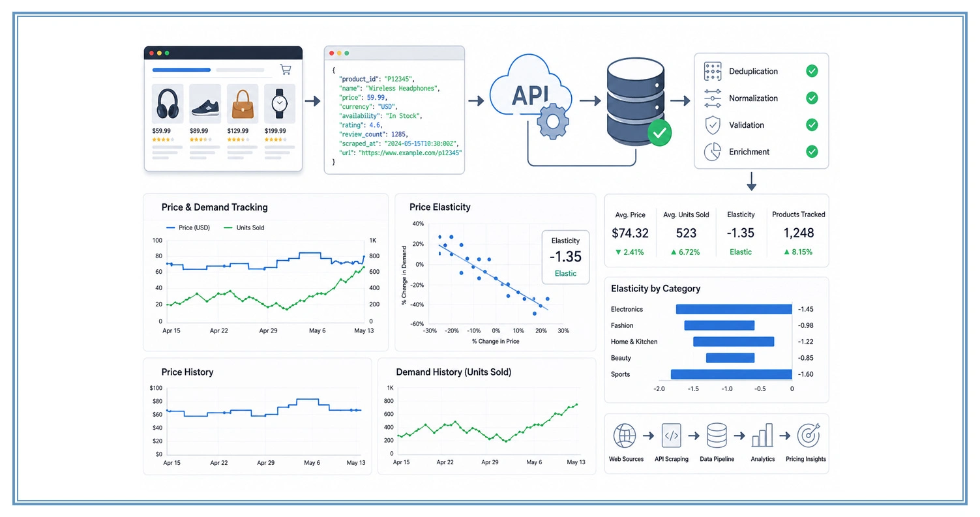Select the headphones product image

[x=167, y=104]
